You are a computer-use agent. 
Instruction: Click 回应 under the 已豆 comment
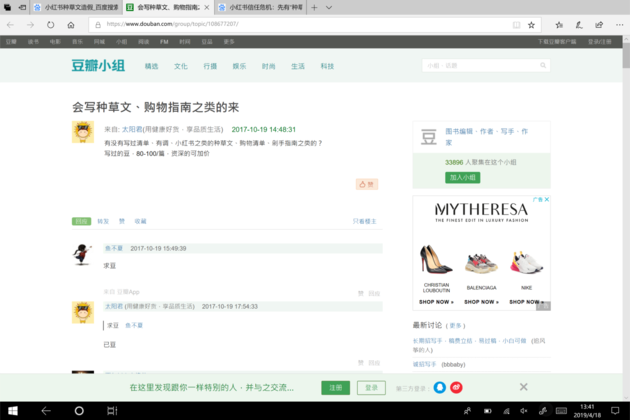coord(374,363)
